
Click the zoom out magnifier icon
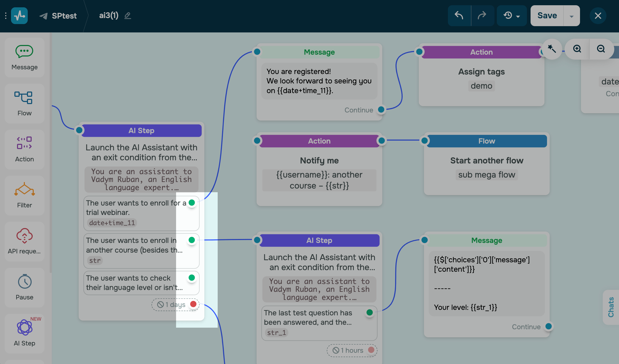tap(601, 49)
